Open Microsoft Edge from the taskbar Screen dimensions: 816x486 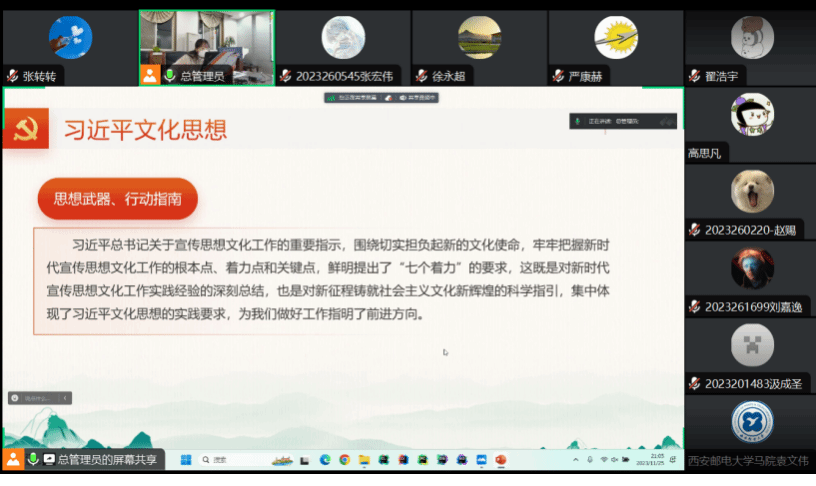(x=325, y=460)
